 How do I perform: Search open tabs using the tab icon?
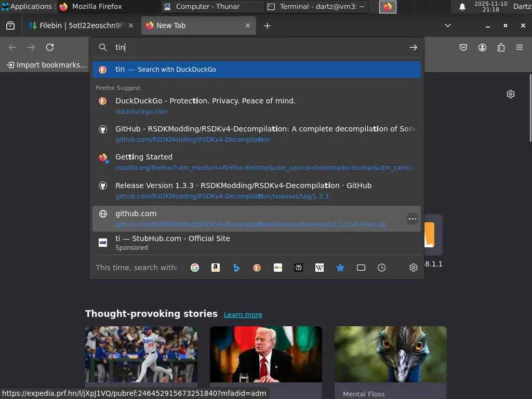point(361,268)
